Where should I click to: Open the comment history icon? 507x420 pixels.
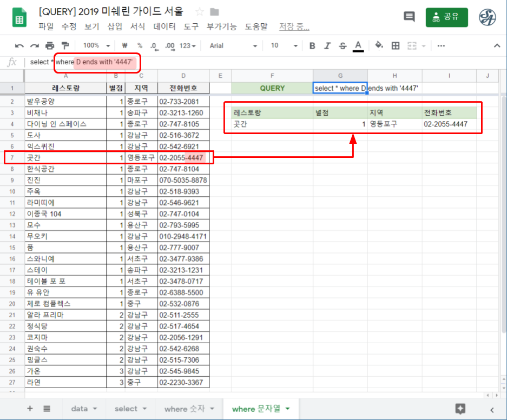(x=409, y=17)
